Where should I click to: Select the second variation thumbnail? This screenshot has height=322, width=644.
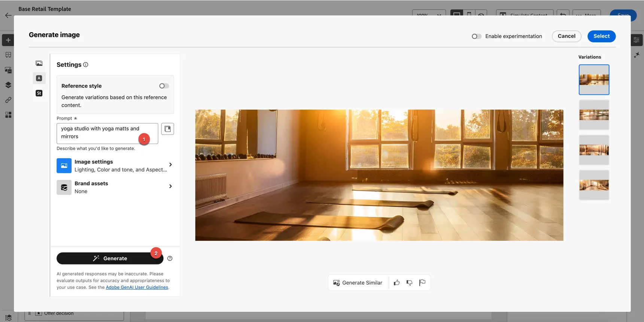click(x=594, y=115)
